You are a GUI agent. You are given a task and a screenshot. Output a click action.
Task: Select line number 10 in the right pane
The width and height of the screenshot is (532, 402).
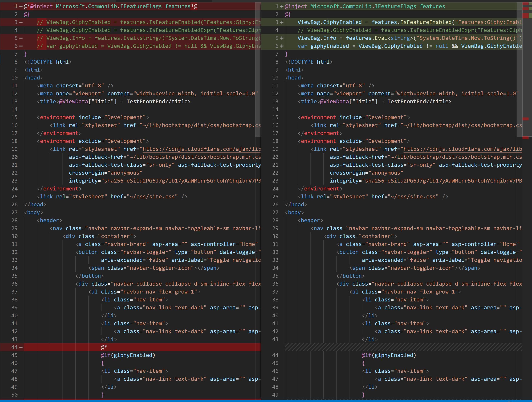[275, 78]
